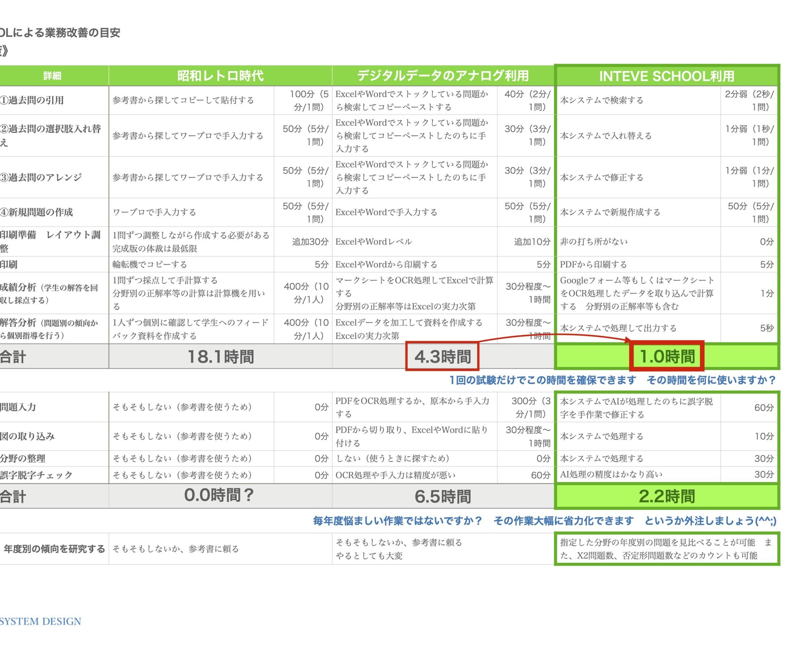
Task: Select the 40分（2分/1問） time cell
Action: point(526,100)
